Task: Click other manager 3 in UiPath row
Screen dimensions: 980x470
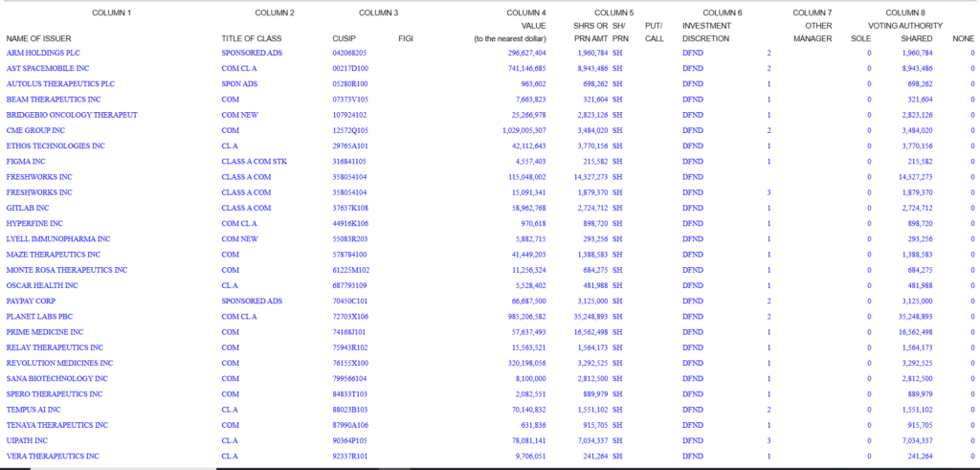Action: click(768, 440)
